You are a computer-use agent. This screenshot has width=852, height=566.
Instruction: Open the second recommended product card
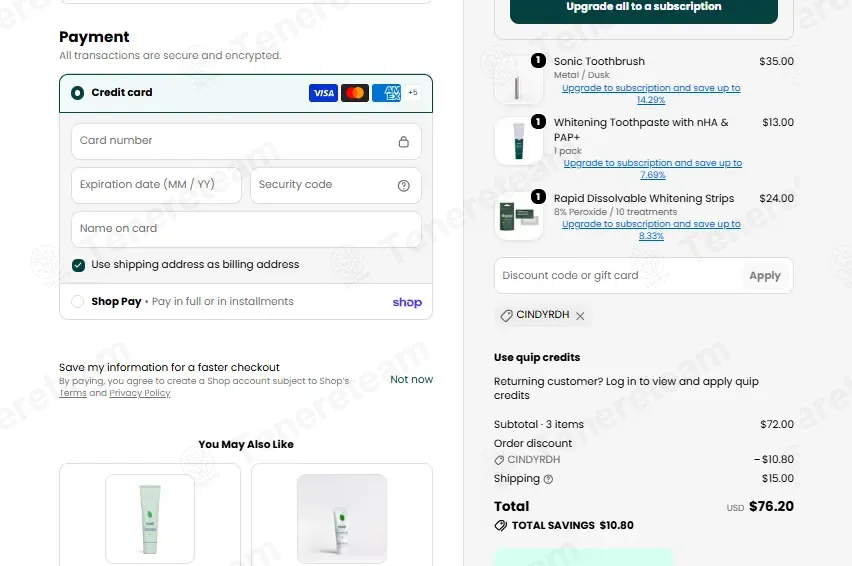pyautogui.click(x=342, y=515)
